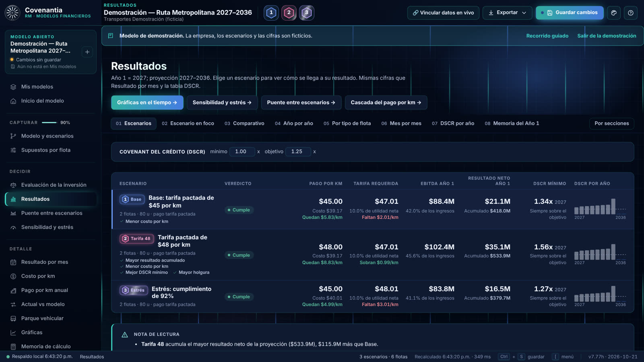
Task: Open Costo por km detail
Action: [x=51, y=276]
